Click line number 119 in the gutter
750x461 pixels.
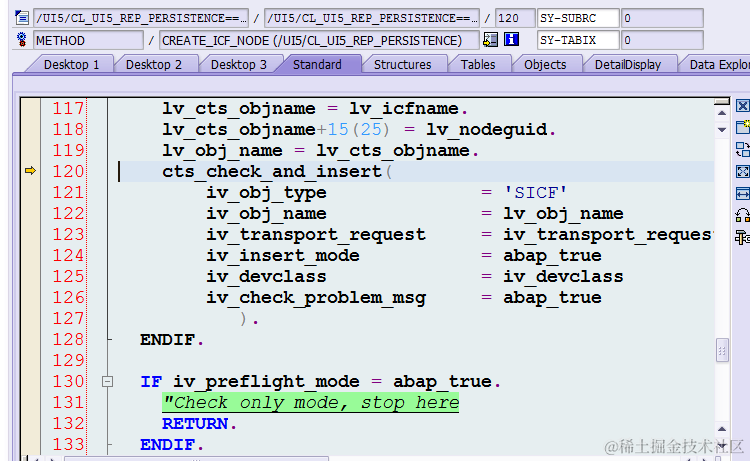pos(68,150)
